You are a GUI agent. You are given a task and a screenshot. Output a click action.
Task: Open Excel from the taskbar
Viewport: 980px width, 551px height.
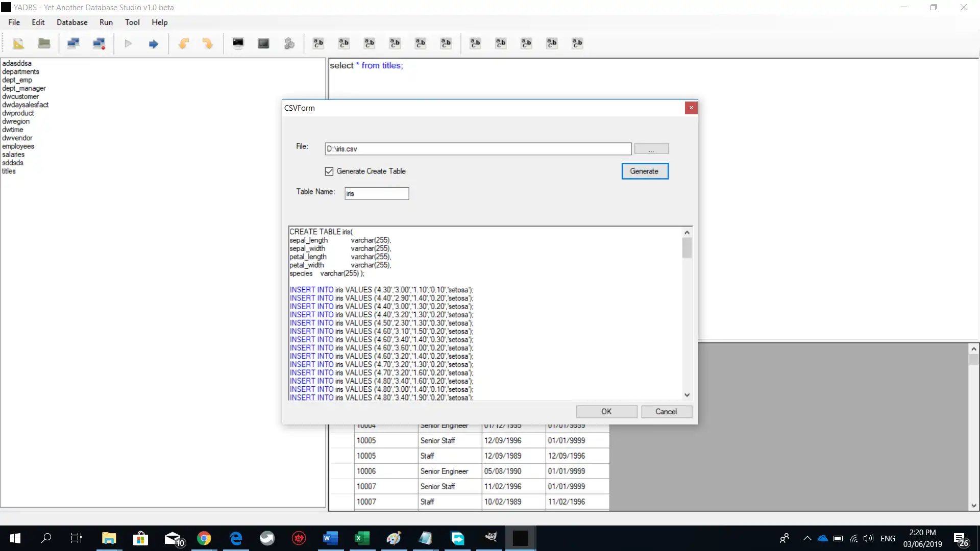coord(362,538)
